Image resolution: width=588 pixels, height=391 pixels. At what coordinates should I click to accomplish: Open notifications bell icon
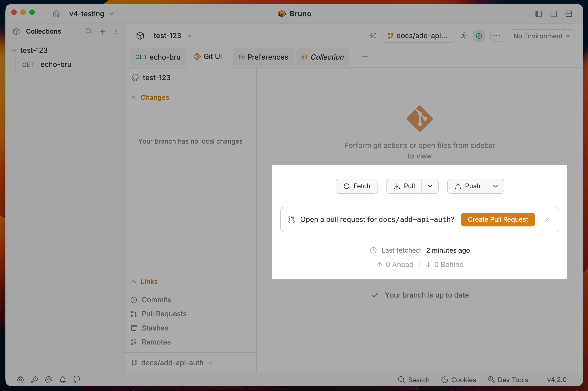tap(63, 380)
